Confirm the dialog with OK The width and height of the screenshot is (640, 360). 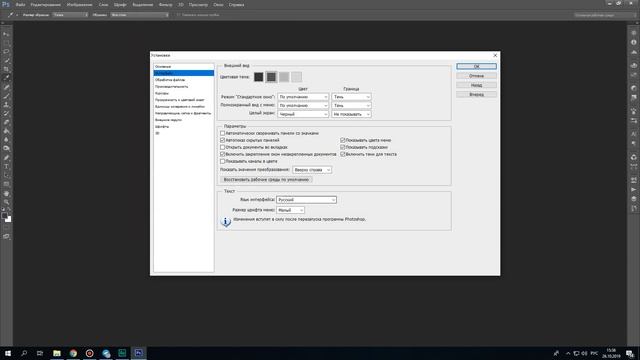(x=476, y=66)
